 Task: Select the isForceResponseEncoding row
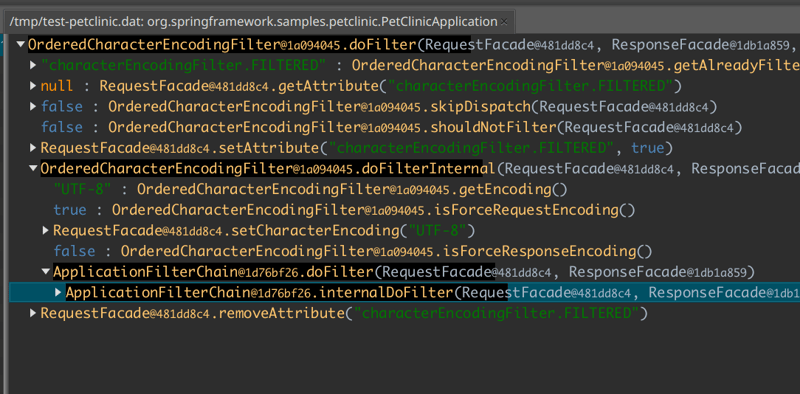pyautogui.click(x=353, y=251)
